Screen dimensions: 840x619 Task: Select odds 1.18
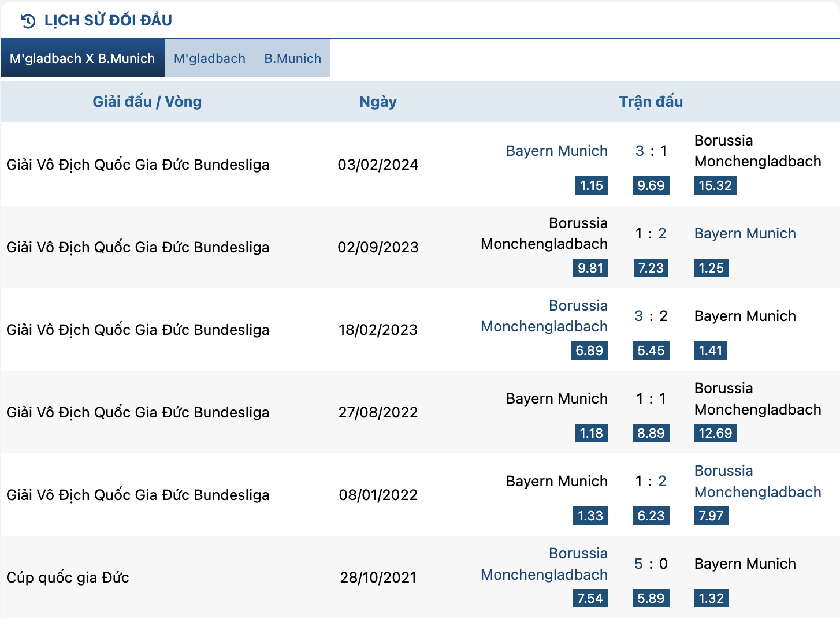pos(591,433)
